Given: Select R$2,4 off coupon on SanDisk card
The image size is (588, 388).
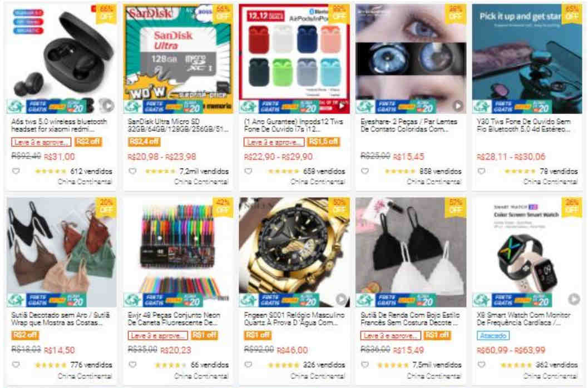Looking at the screenshot, I should click(x=144, y=142).
